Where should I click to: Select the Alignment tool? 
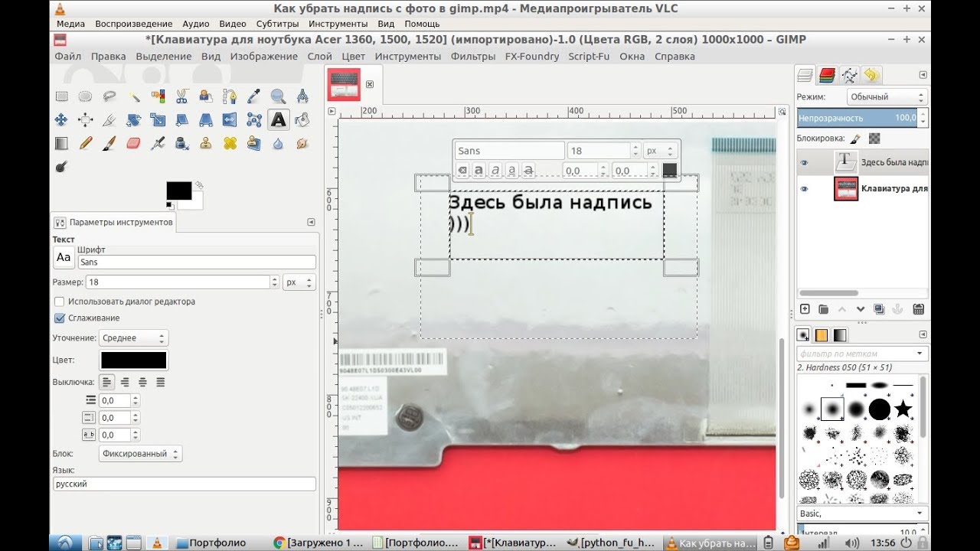pyautogui.click(x=85, y=120)
